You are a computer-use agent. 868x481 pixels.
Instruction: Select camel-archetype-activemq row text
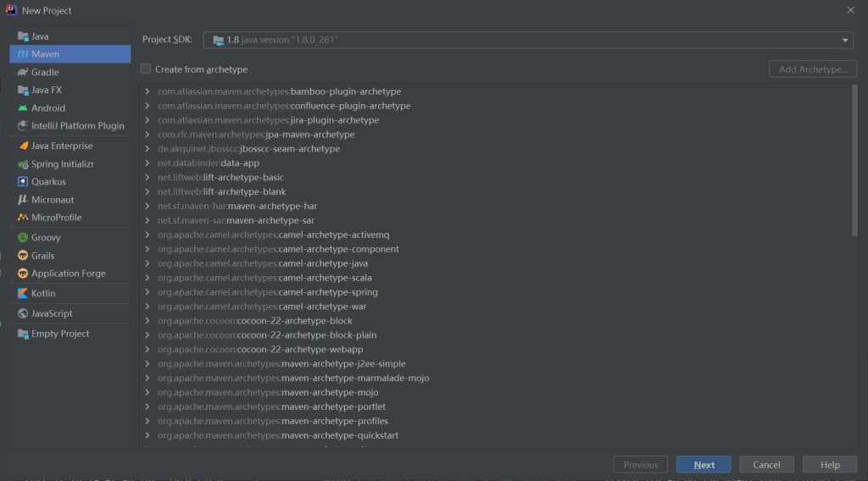(274, 235)
